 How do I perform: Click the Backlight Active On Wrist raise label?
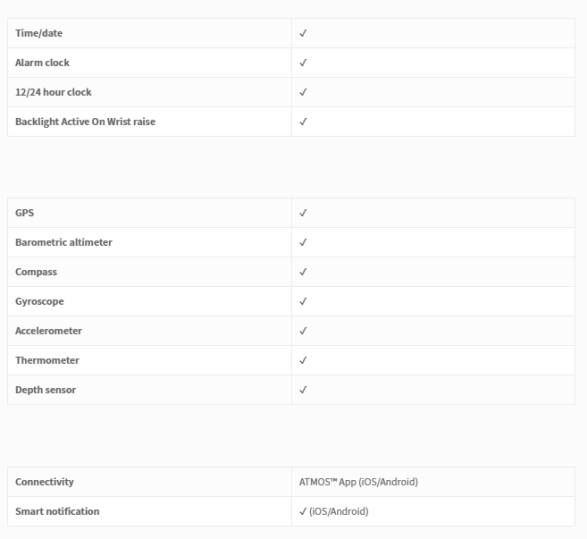coord(85,122)
